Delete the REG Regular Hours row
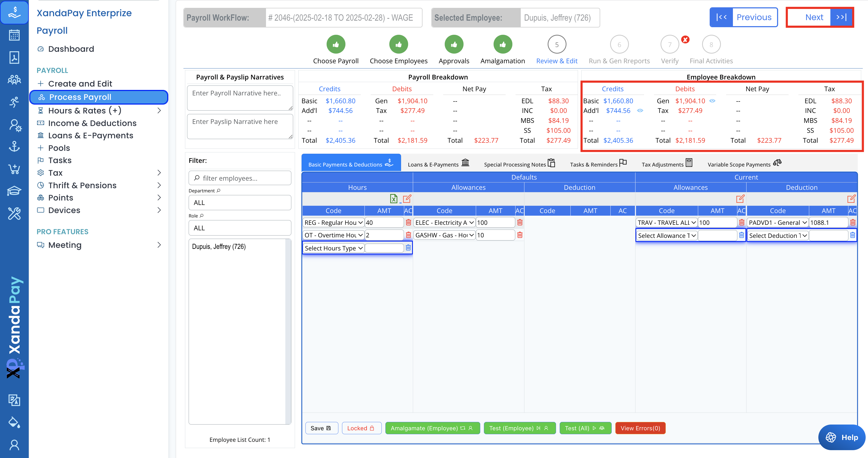The height and width of the screenshot is (458, 868). pos(408,222)
